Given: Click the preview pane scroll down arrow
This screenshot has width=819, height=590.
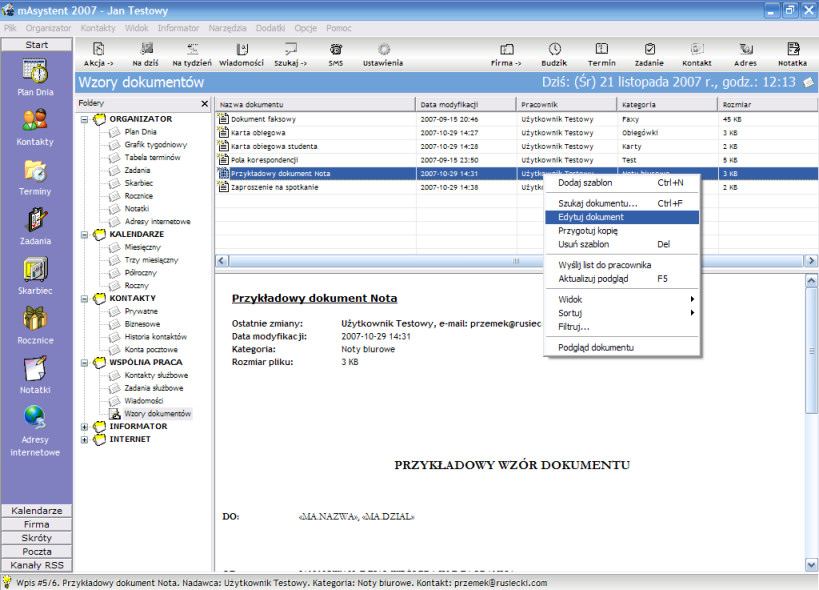Looking at the screenshot, I should [811, 565].
